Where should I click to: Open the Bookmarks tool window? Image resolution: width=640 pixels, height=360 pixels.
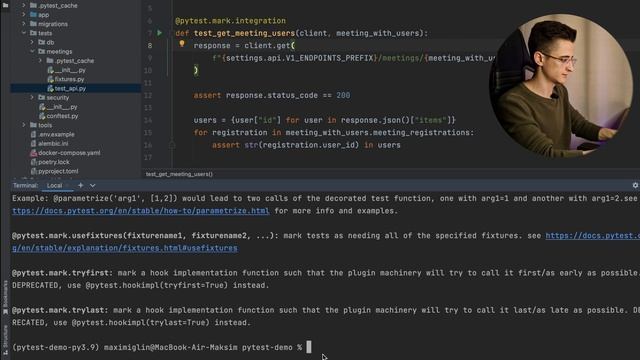pyautogui.click(x=5, y=297)
